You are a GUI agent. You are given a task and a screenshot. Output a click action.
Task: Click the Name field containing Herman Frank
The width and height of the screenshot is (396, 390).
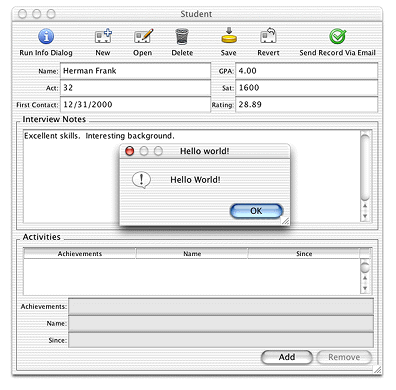[x=135, y=71]
